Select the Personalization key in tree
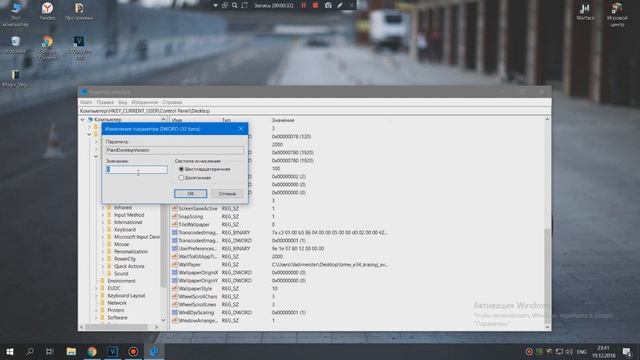The image size is (640, 360). pyautogui.click(x=131, y=251)
